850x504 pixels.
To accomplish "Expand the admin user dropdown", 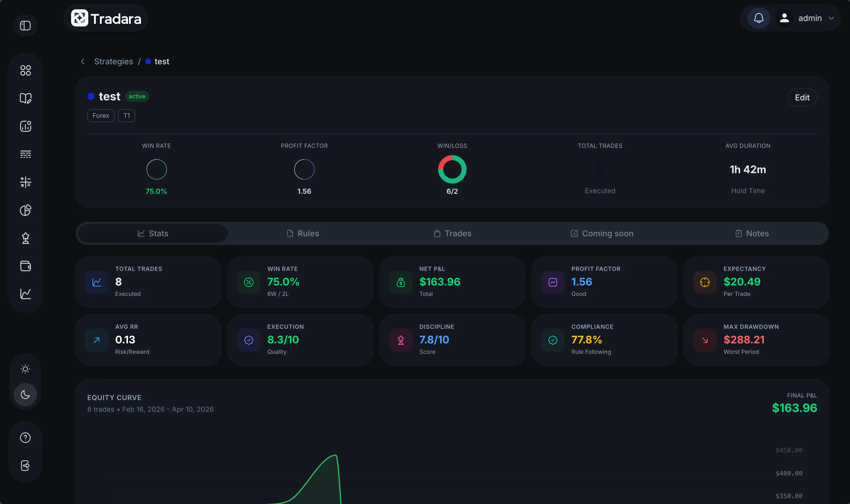I will (810, 18).
